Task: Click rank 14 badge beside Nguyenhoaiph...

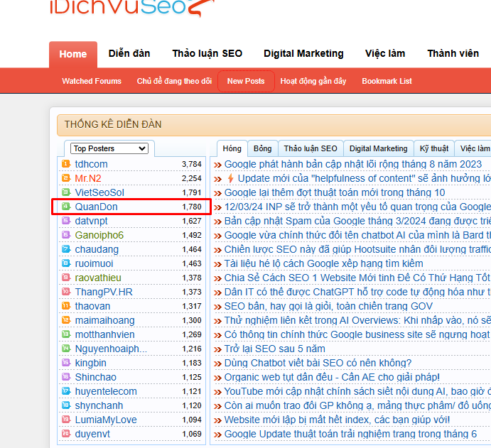Action: coord(66,348)
